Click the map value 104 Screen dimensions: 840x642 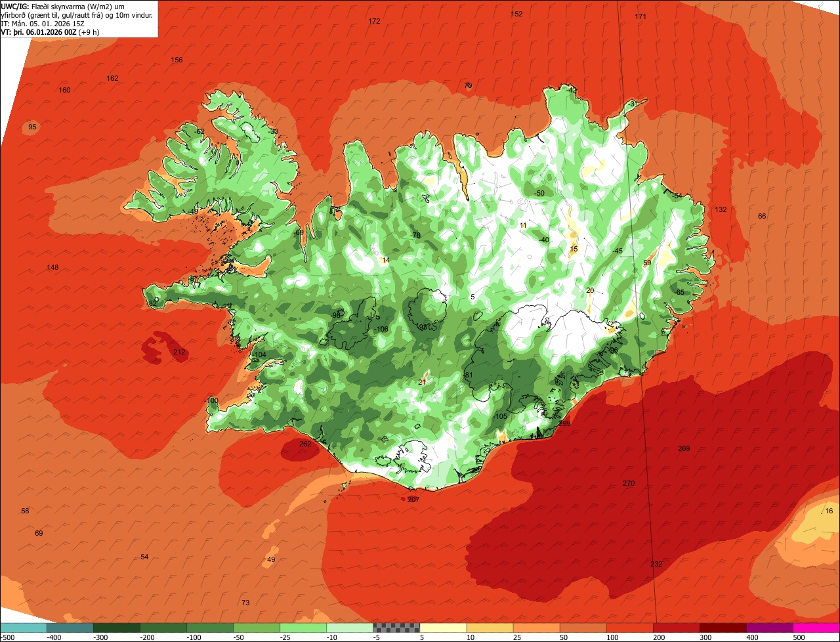coord(261,355)
